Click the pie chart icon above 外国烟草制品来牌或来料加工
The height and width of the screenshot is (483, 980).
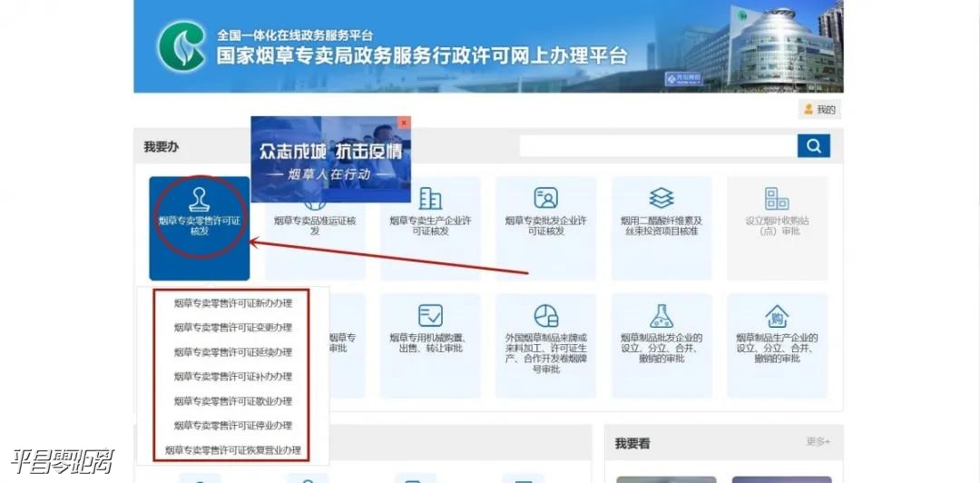coord(545,315)
